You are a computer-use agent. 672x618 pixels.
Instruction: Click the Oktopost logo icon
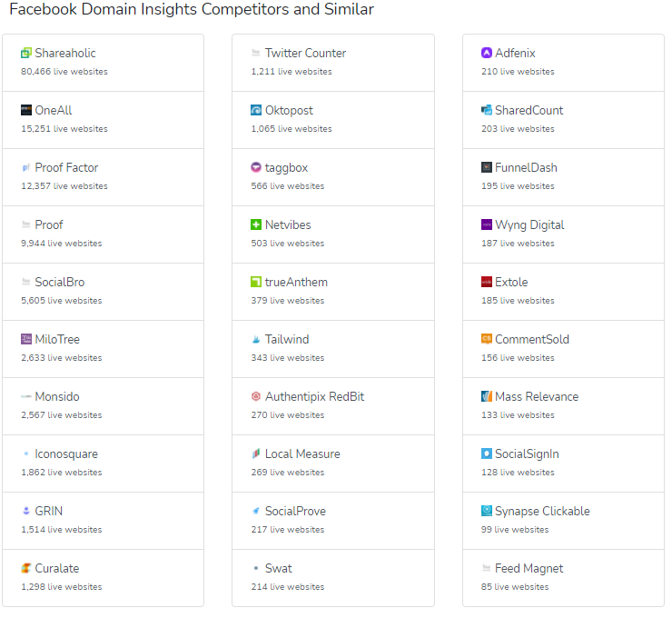(x=256, y=111)
